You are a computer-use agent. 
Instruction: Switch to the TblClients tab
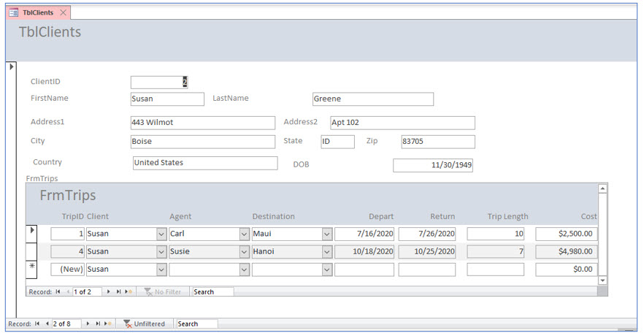coord(38,12)
